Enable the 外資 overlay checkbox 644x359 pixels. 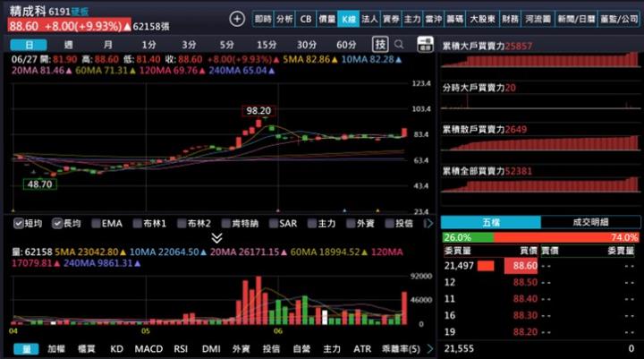coord(351,223)
